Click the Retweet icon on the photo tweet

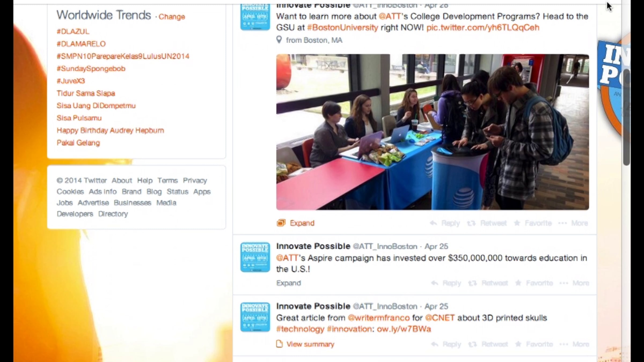[x=471, y=223]
